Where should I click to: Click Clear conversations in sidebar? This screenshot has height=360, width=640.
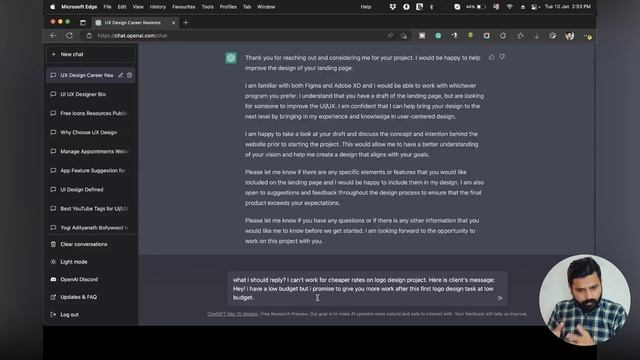[x=91, y=244]
